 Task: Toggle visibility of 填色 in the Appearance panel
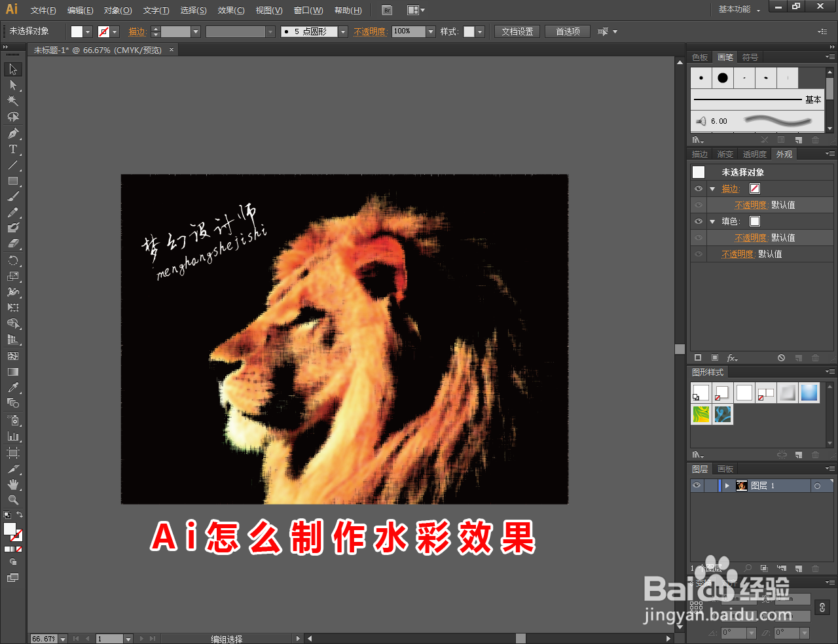[698, 221]
